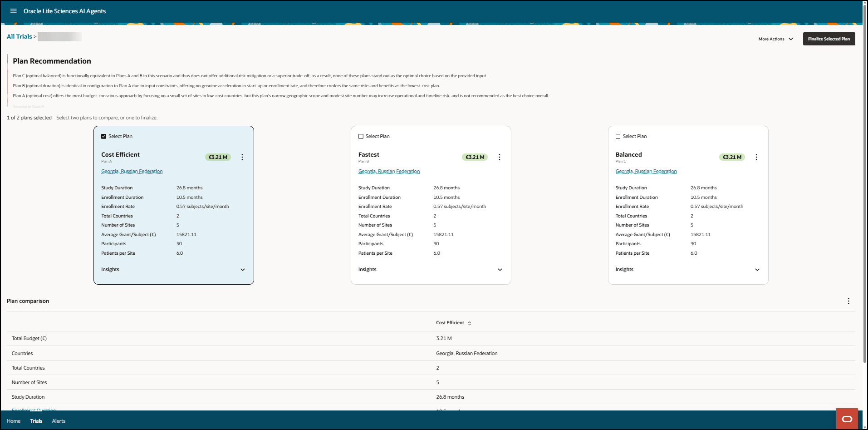Open Plan comparison three-dot options menu

[848, 301]
